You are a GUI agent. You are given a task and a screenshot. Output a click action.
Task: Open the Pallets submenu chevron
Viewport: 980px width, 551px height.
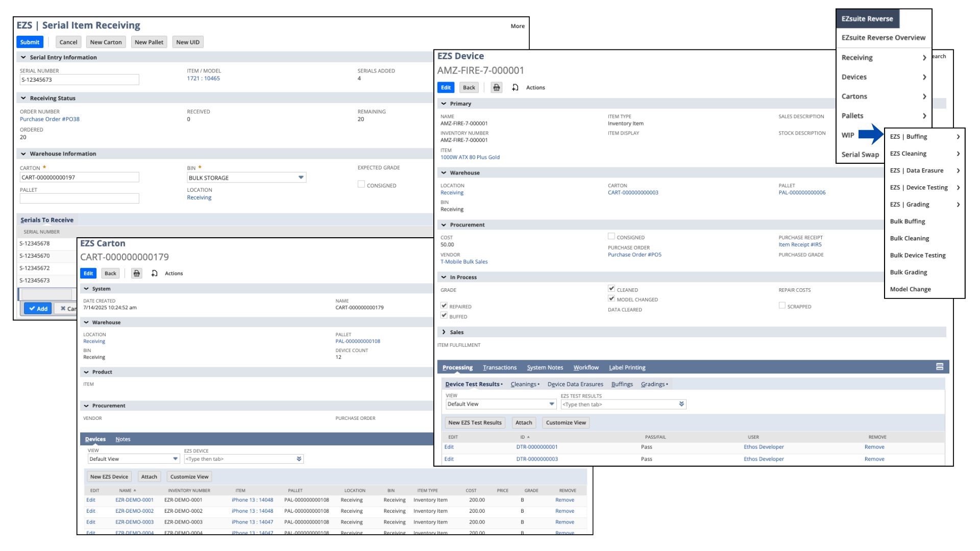click(x=924, y=116)
